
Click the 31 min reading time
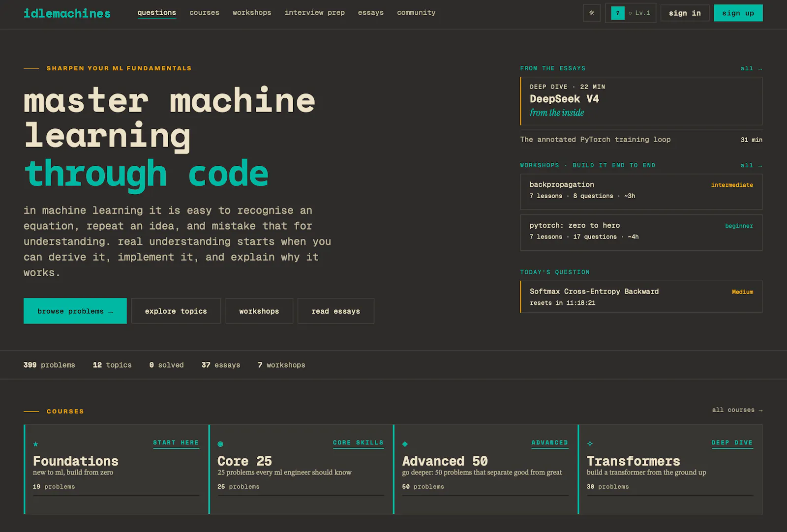pyautogui.click(x=751, y=140)
